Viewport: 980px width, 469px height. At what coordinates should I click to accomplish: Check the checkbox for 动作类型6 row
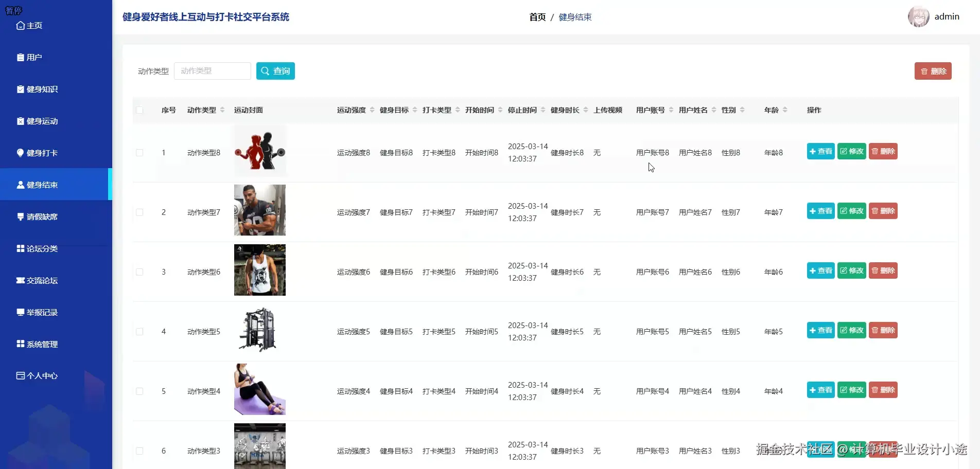pyautogui.click(x=139, y=272)
